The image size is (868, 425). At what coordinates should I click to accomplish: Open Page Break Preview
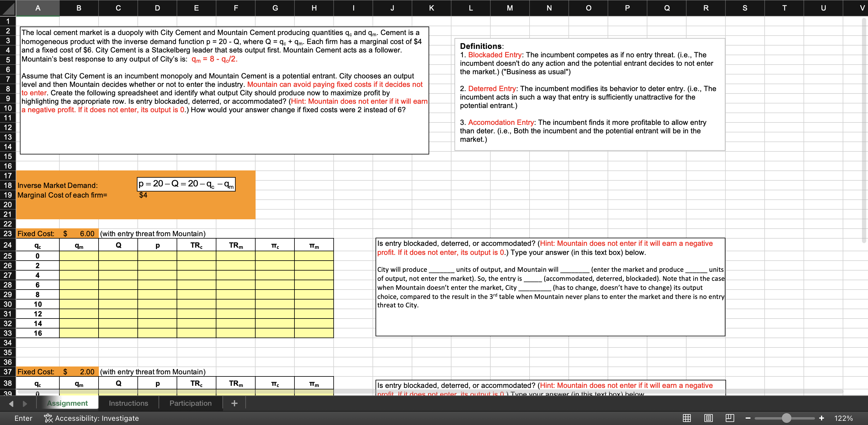730,418
